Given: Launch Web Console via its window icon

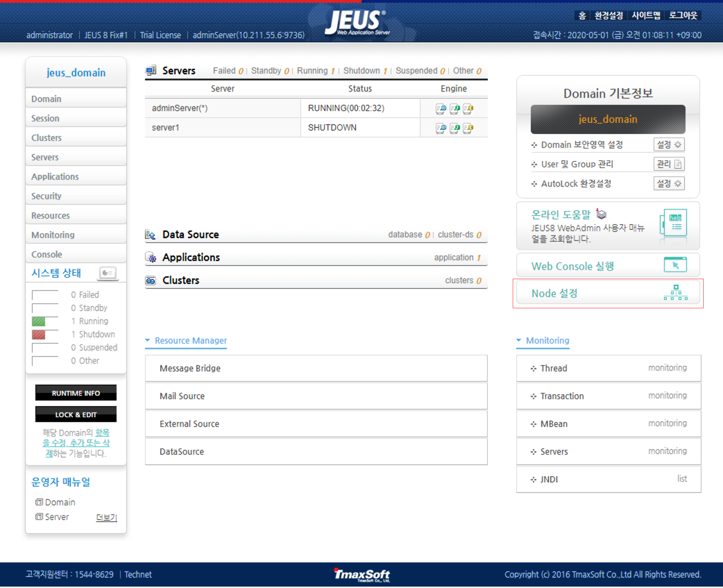Looking at the screenshot, I should [675, 265].
